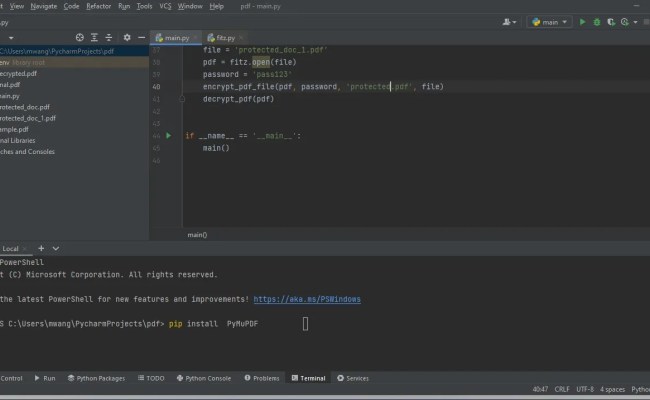The image size is (650, 400).
Task: Start debugging with the bug icon
Action: [x=597, y=22]
